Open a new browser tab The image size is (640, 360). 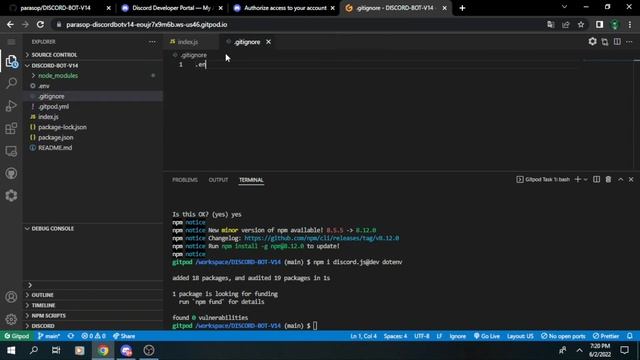coord(462,8)
